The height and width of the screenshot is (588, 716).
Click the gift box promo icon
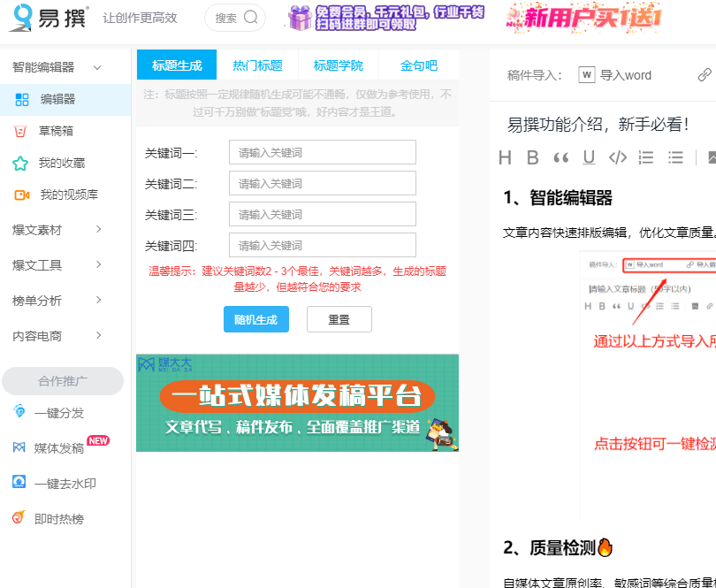300,19
